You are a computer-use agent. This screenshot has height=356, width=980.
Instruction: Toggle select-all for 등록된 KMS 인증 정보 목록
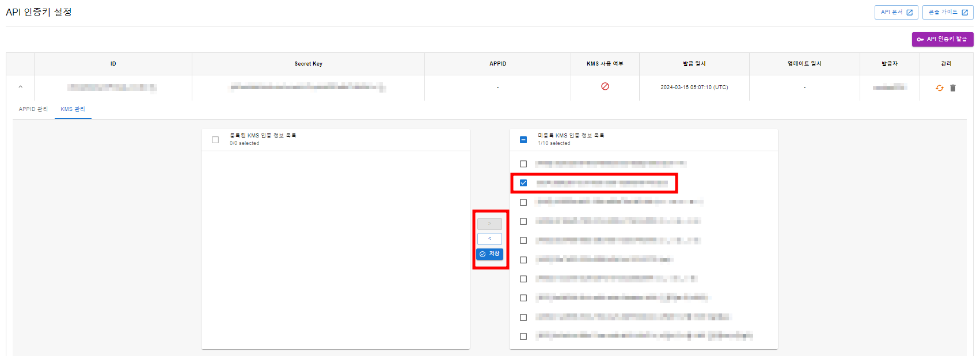(215, 140)
